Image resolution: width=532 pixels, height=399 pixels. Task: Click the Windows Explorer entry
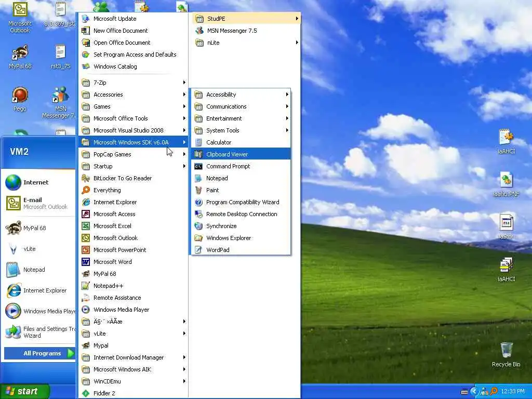click(x=241, y=238)
